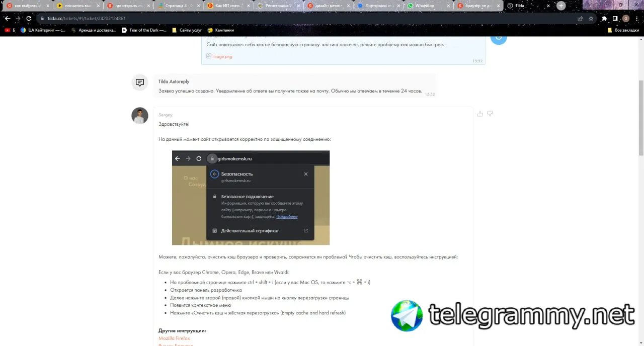This screenshot has width=644, height=346.
Task: Switch to the 'Как ИП снять' tab
Action: [228, 6]
